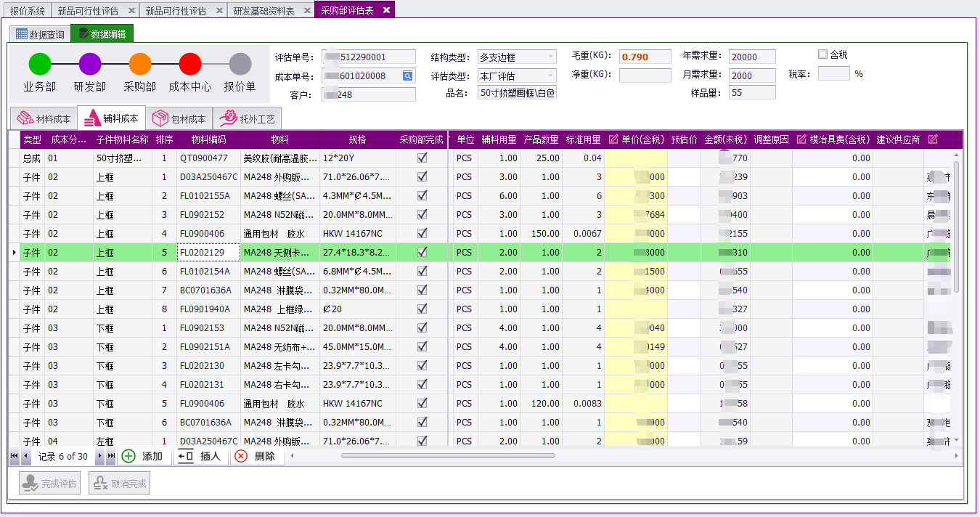Toggle 采购部完成 checkbox for FL0902152 row

point(422,214)
